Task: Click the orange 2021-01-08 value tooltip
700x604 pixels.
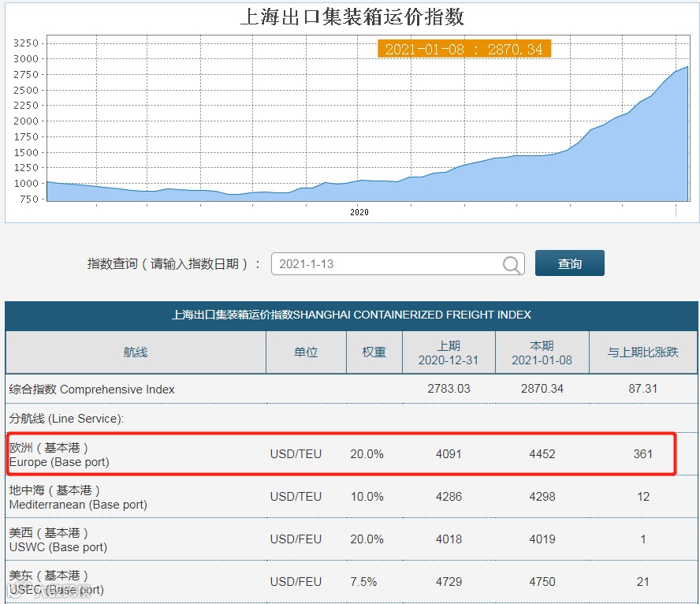Action: 464,49
